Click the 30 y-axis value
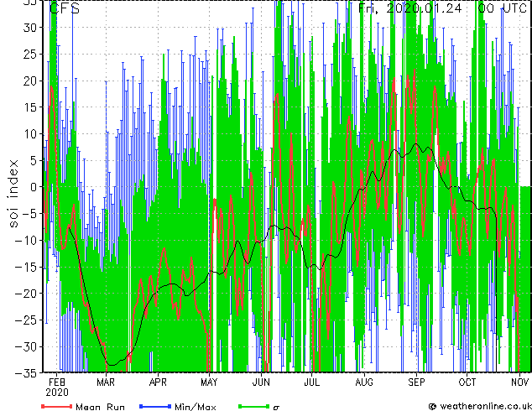The height and width of the screenshot is (411, 532). point(29,28)
